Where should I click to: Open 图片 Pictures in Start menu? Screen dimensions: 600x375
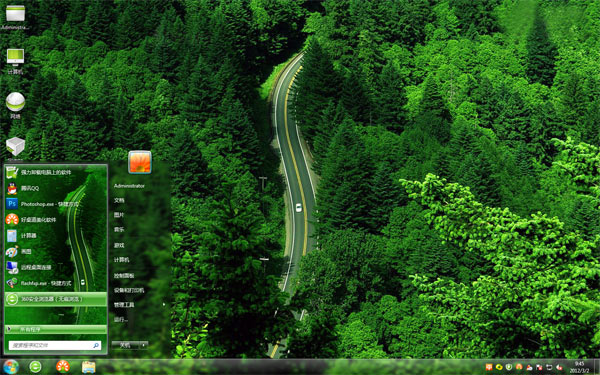click(119, 215)
